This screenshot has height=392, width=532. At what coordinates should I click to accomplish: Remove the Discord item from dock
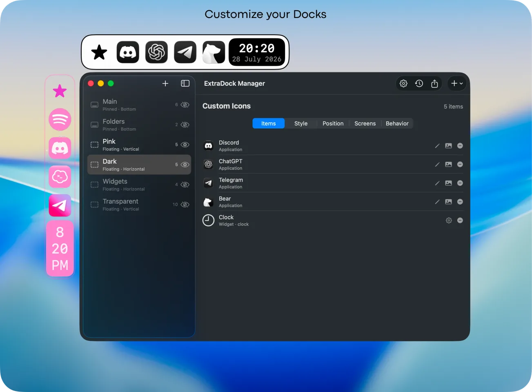click(x=460, y=146)
